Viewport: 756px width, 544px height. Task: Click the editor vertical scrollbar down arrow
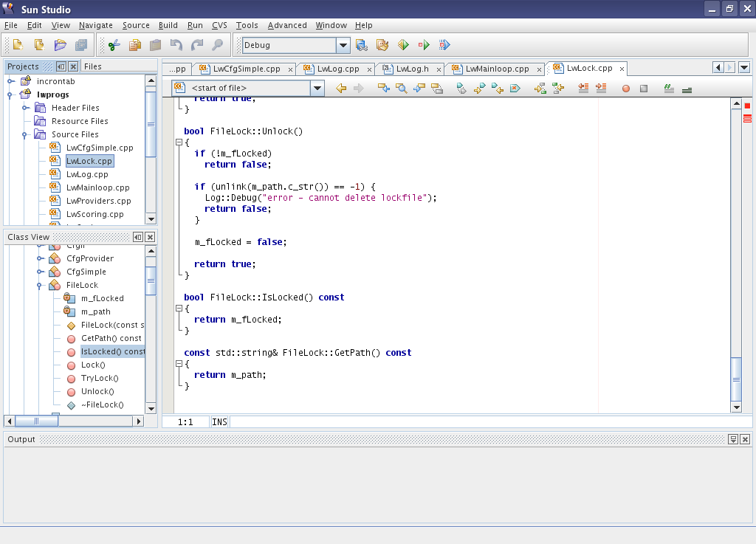point(736,407)
